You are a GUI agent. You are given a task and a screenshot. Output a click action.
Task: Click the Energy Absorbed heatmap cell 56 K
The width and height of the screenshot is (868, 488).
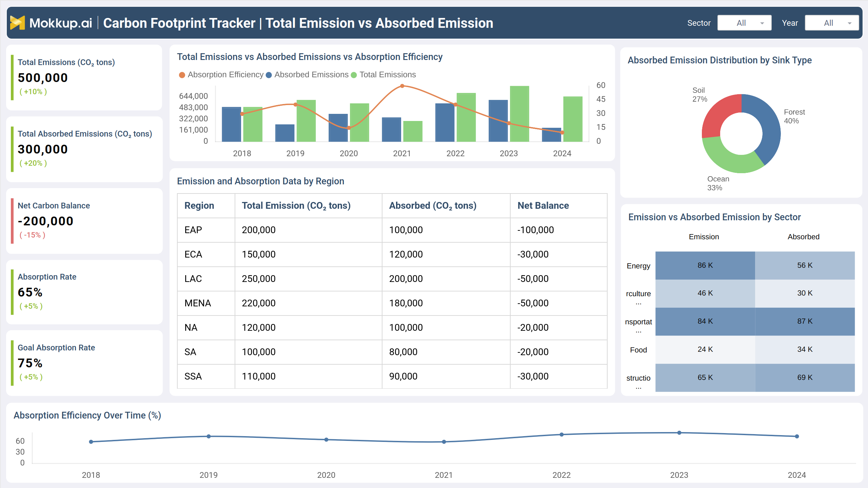pyautogui.click(x=805, y=265)
